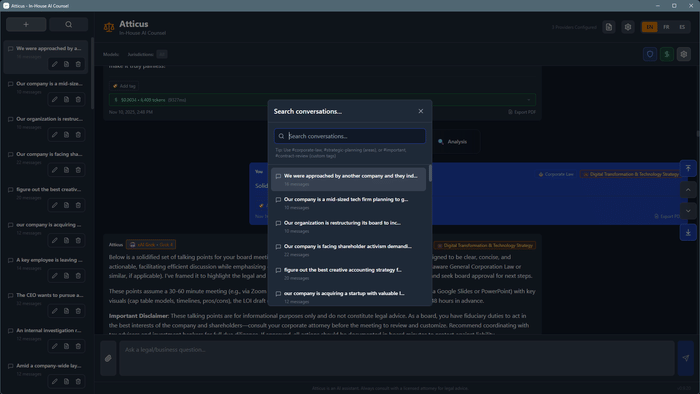Click the scroll down chevron button
Screen dimensions: 700x394
tap(688, 211)
